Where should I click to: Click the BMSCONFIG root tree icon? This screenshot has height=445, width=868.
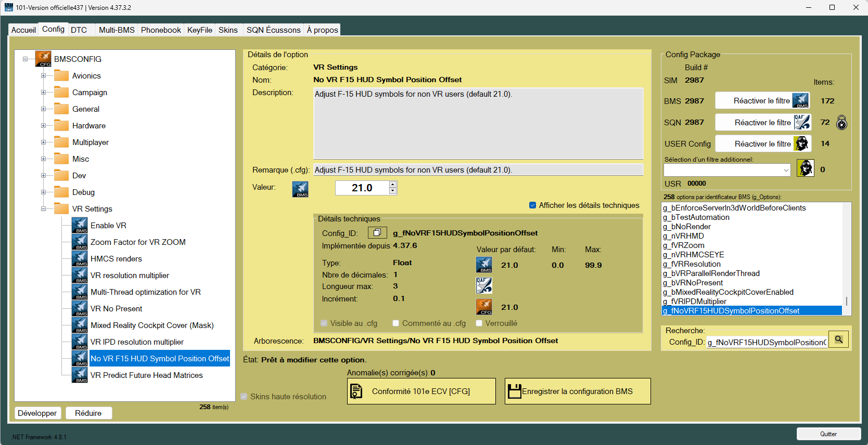click(43, 59)
